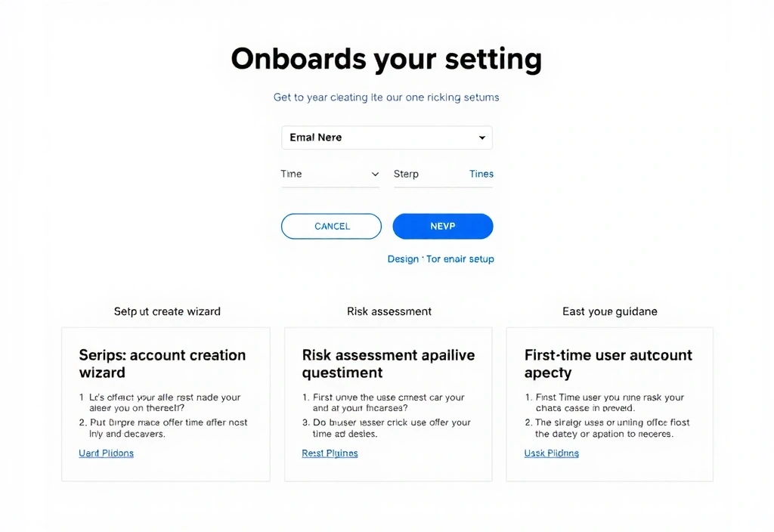Open the Uask Plidnns link

point(551,453)
